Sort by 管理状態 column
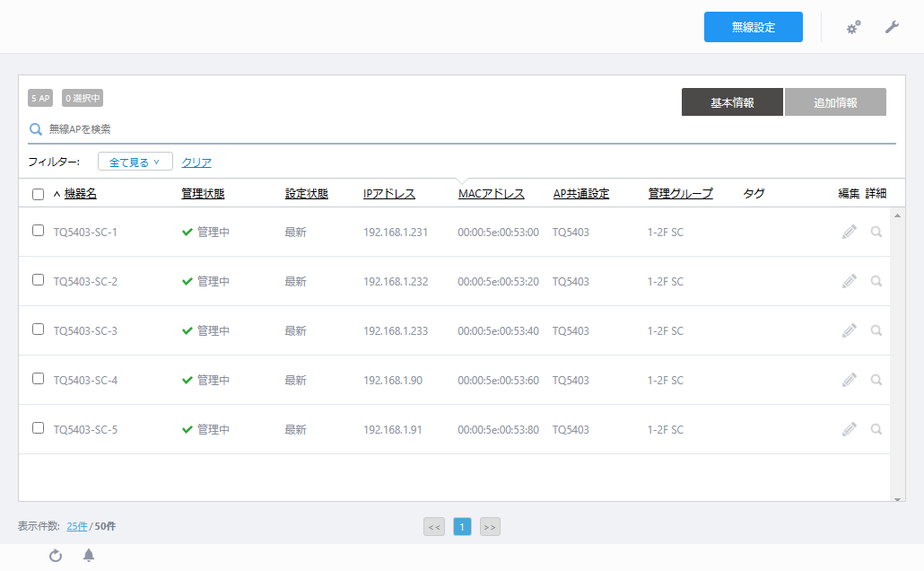Image resolution: width=924 pixels, height=571 pixels. 203,194
